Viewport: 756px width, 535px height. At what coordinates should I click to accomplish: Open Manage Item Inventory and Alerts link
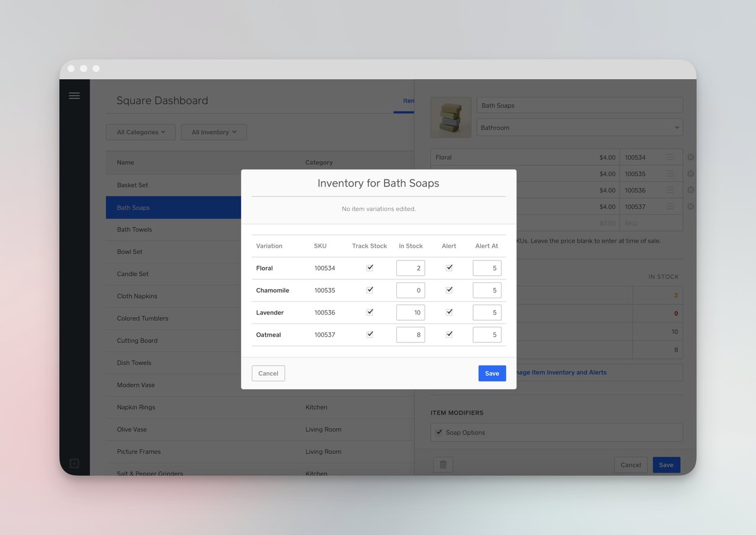point(561,373)
